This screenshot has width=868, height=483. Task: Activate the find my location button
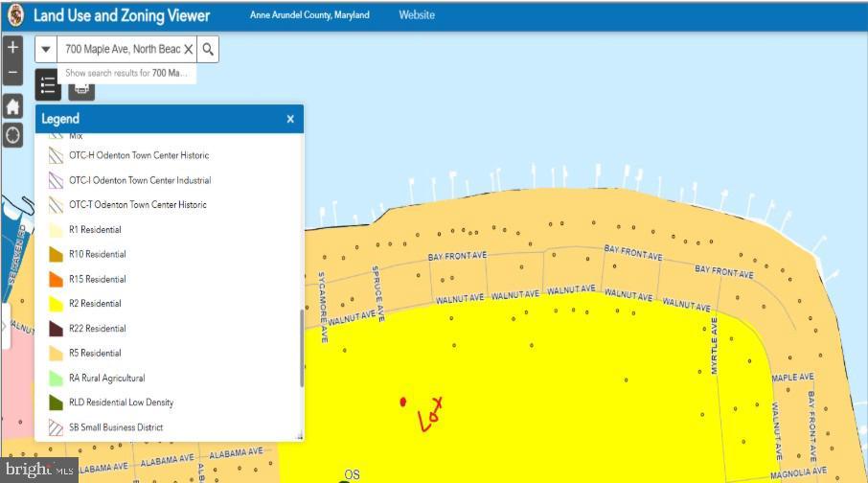click(x=12, y=134)
